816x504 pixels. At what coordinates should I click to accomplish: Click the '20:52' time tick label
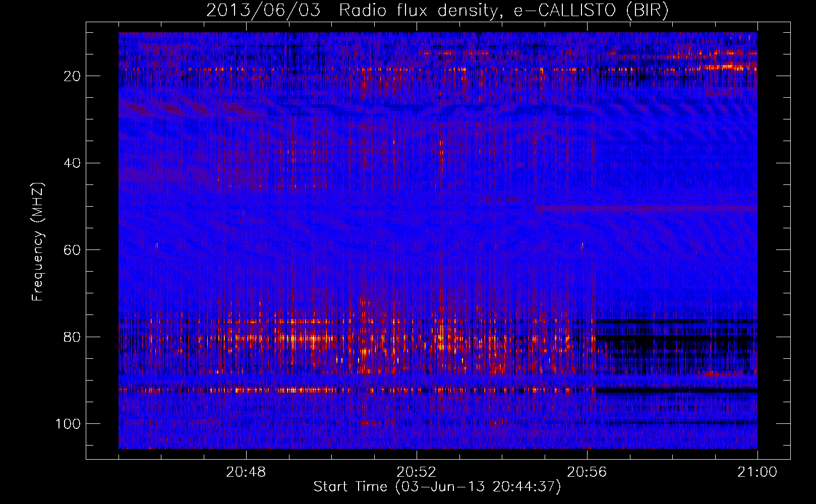[417, 472]
